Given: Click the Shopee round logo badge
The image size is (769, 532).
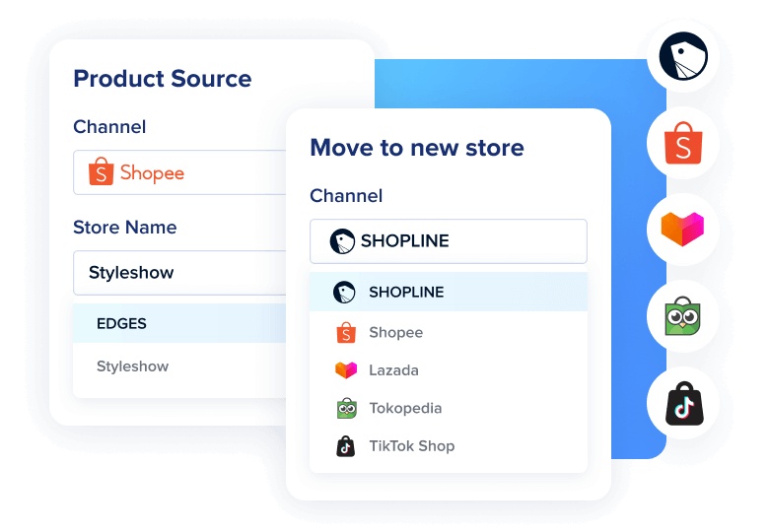Looking at the screenshot, I should (683, 143).
